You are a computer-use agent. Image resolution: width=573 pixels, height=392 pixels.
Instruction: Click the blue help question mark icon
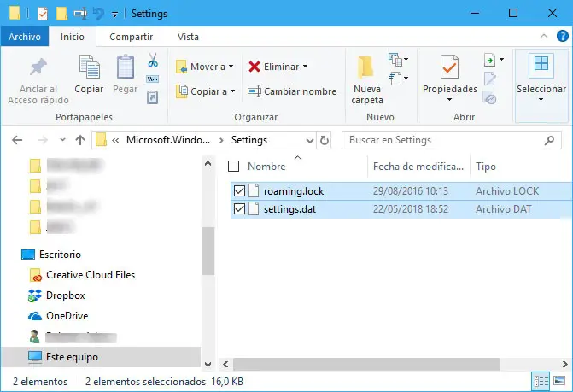[563, 36]
